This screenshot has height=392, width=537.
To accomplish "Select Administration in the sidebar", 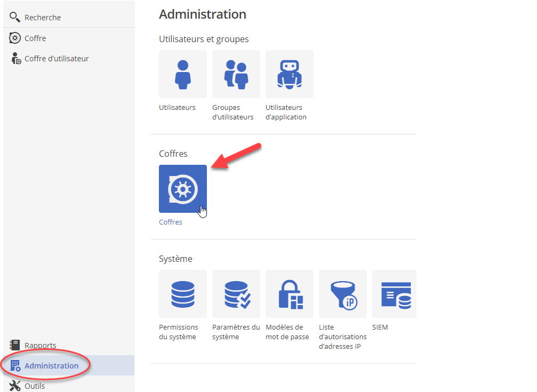I will (51, 366).
